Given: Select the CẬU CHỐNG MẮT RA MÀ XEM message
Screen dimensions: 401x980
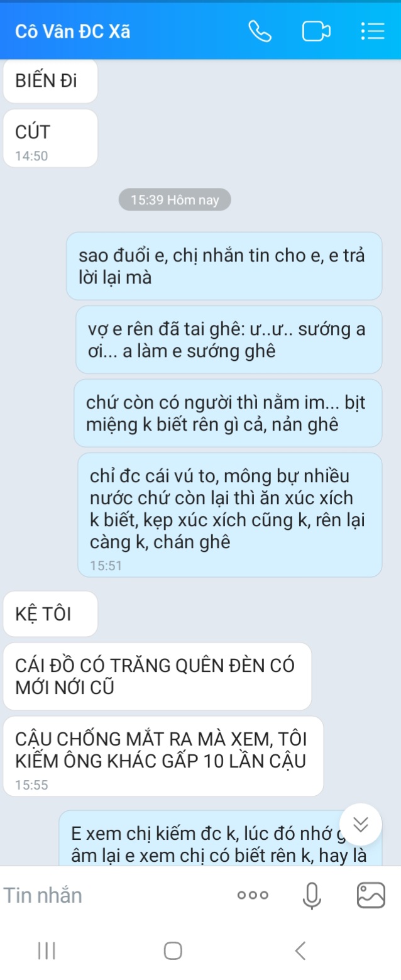Looking at the screenshot, I should [163, 756].
